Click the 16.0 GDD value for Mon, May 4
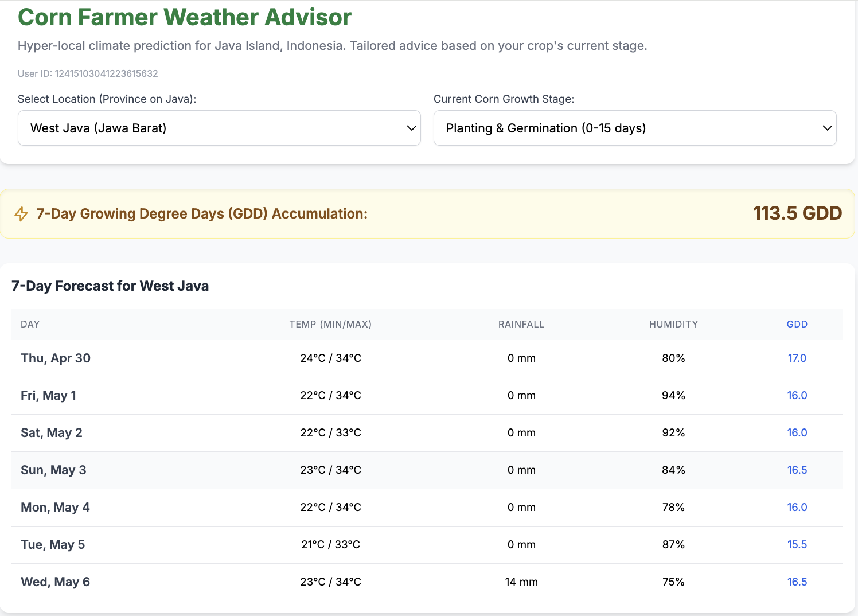The width and height of the screenshot is (858, 616). pos(797,508)
